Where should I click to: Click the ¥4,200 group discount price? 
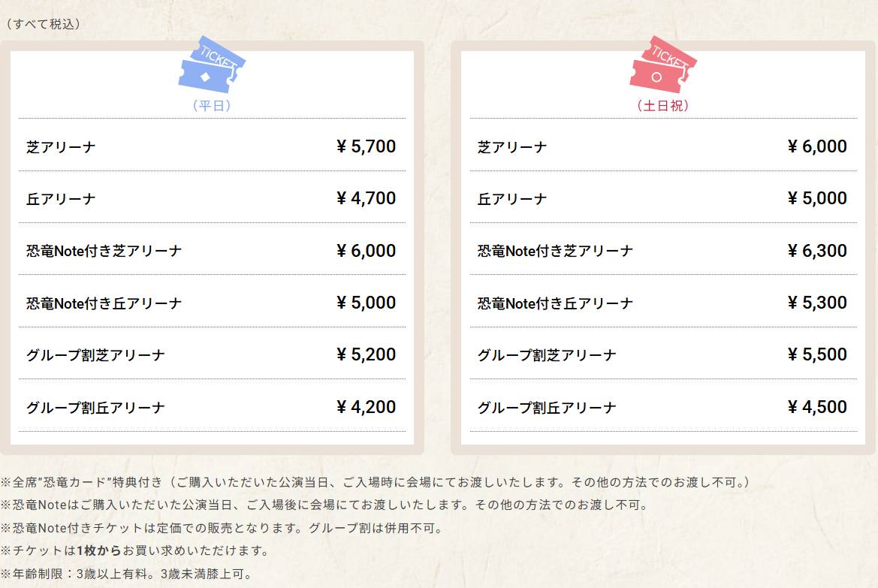[x=366, y=407]
